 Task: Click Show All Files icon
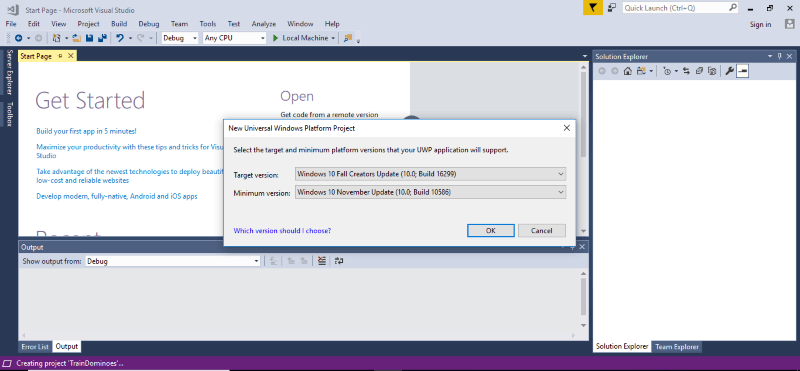point(713,71)
